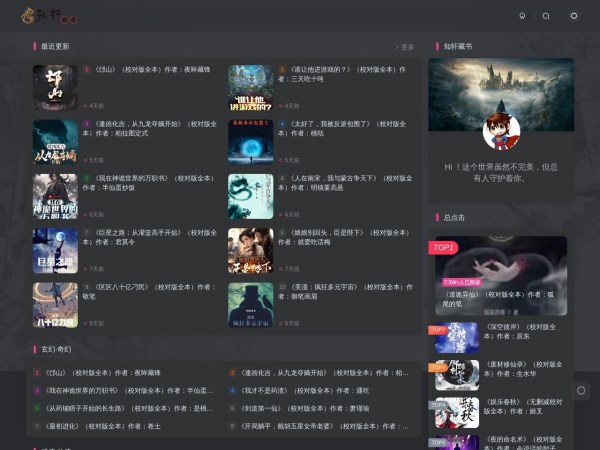Open the 玄幻·奇幻 category heading
This screenshot has height=450, width=600.
click(x=56, y=349)
